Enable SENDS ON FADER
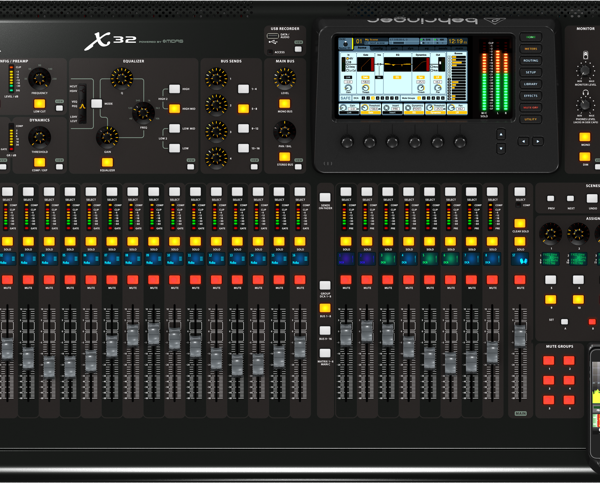 tap(325, 197)
